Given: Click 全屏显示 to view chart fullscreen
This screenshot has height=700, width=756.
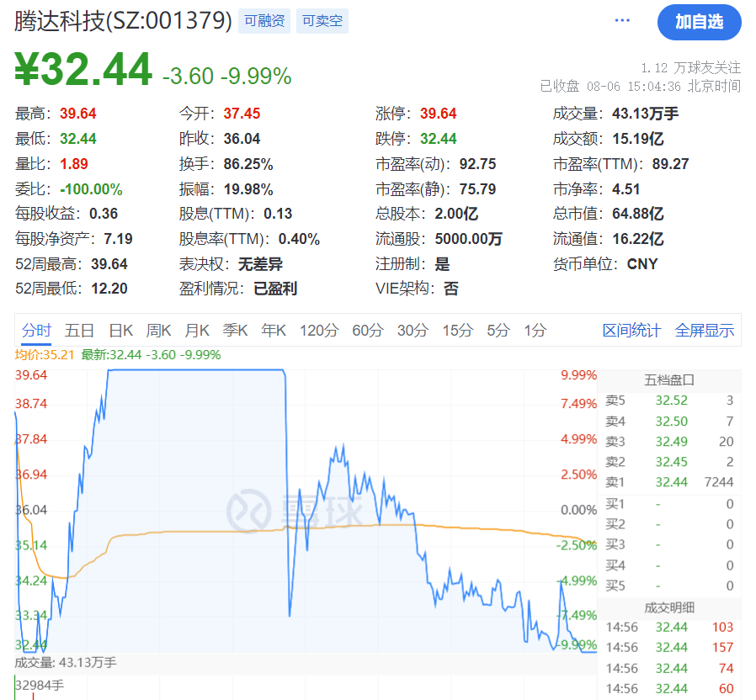Looking at the screenshot, I should pyautogui.click(x=704, y=331).
